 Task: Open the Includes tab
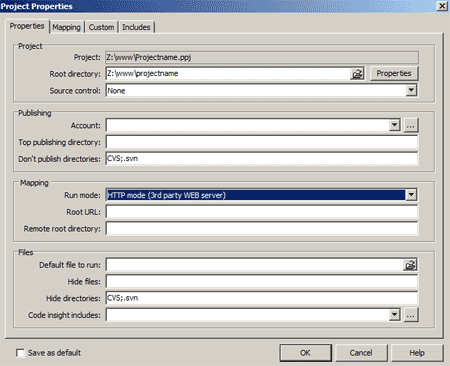point(136,27)
